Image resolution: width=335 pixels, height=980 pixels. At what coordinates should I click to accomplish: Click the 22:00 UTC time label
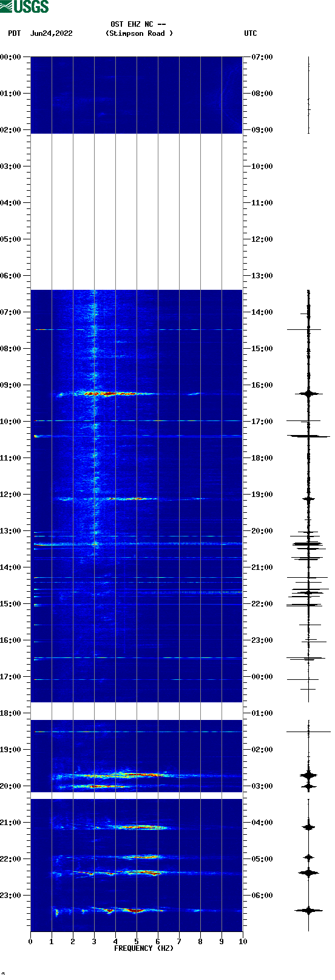tap(262, 604)
